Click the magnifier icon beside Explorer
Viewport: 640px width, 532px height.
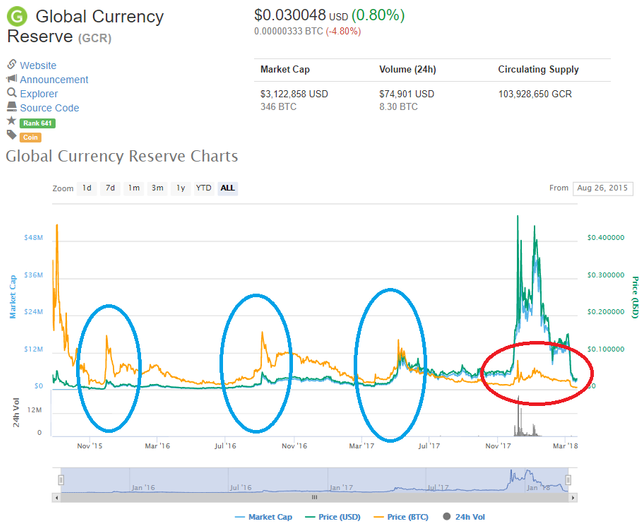click(x=12, y=92)
